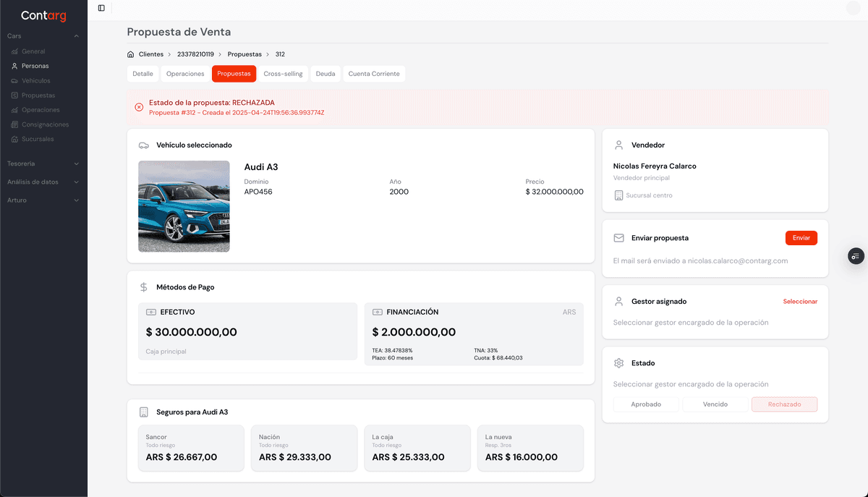Set the status to Rechazado
Screen dimensions: 868x497
pos(785,404)
